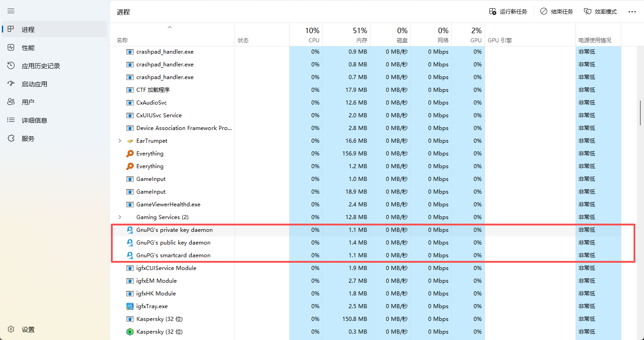Click igfxCUIService Module icon

pos(130,268)
